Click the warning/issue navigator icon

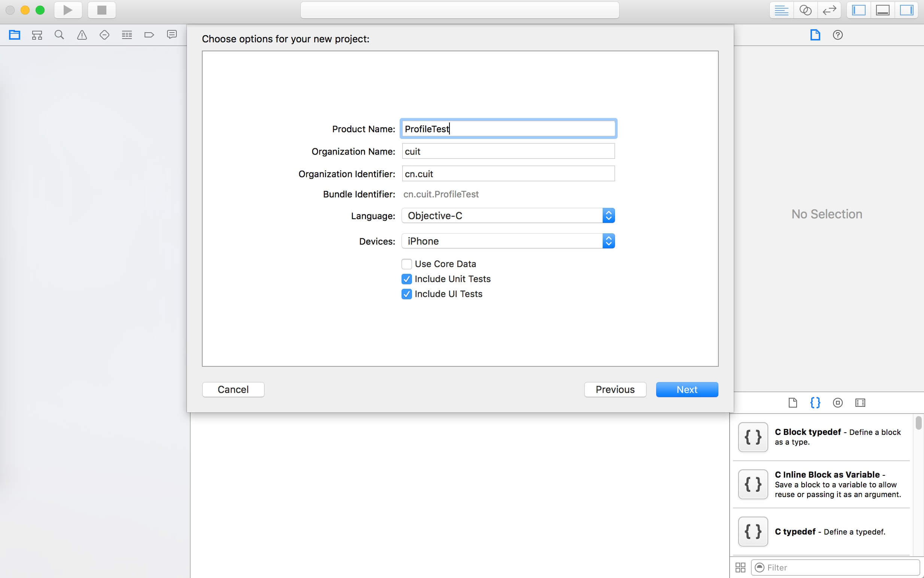point(81,34)
